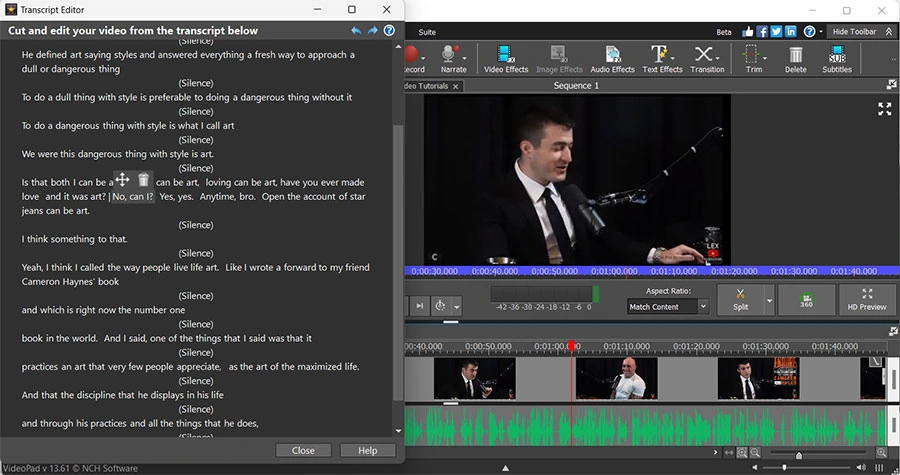Fit timeline width with double-arrow icon

tap(729, 453)
